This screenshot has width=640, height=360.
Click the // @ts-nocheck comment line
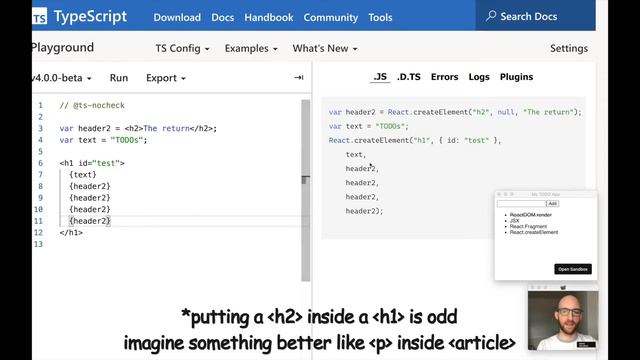pos(92,105)
